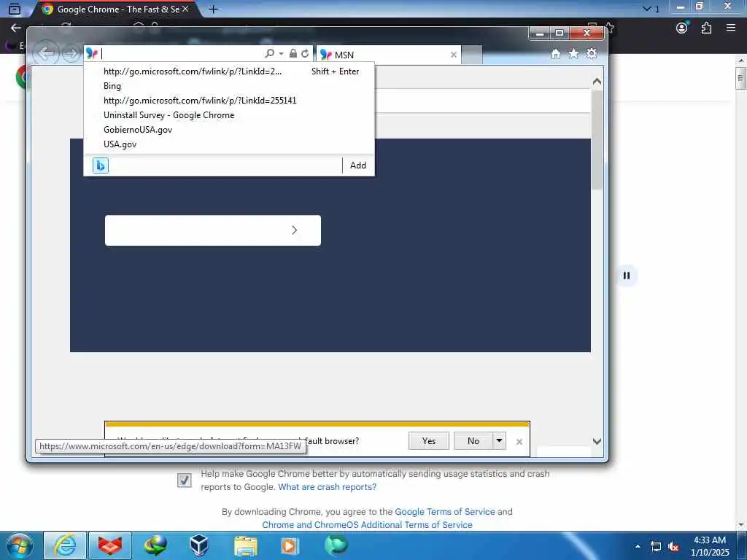This screenshot has width=747, height=560.
Task: Open the tab overview icon at top-left
Action: point(15,9)
